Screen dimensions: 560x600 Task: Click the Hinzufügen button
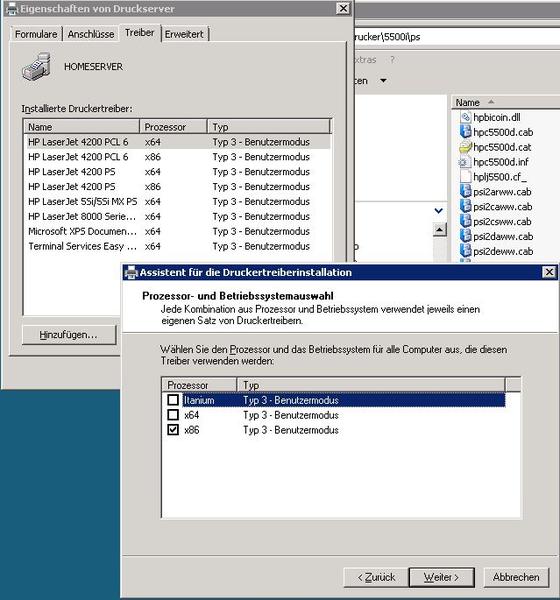pyautogui.click(x=69, y=335)
